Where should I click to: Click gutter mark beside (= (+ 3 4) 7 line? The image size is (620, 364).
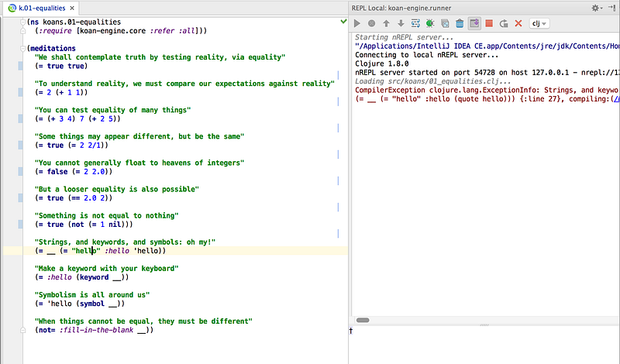coord(21,118)
